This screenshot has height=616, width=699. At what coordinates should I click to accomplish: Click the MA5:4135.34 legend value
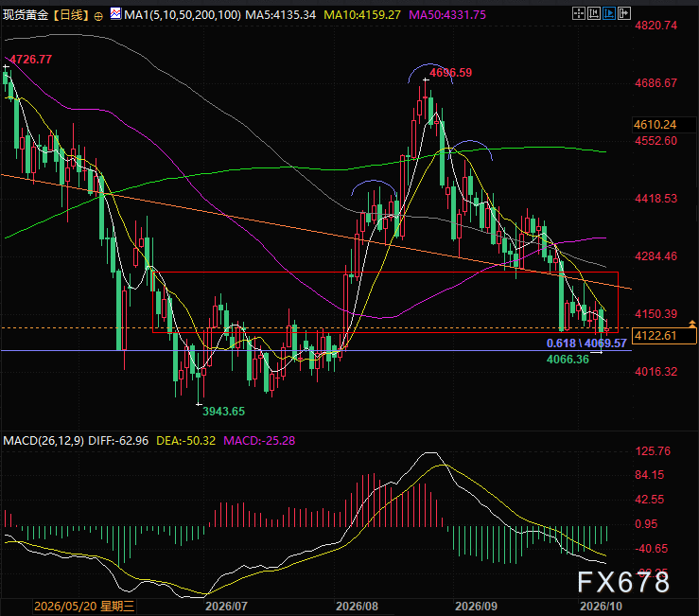[x=280, y=15]
